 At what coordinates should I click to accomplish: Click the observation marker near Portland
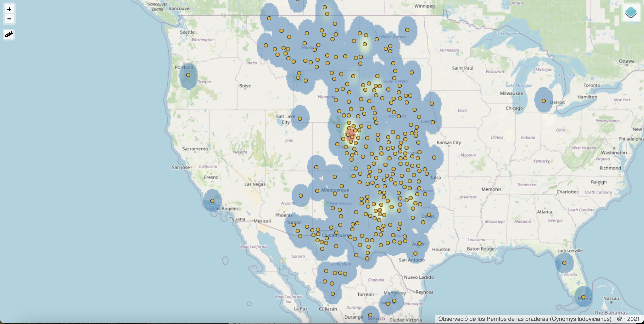pos(188,75)
